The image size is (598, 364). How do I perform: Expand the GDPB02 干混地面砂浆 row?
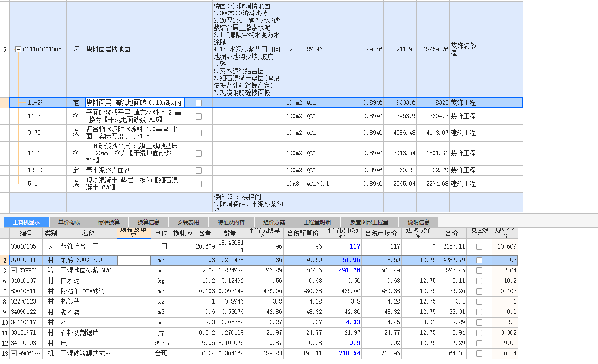pos(14,271)
